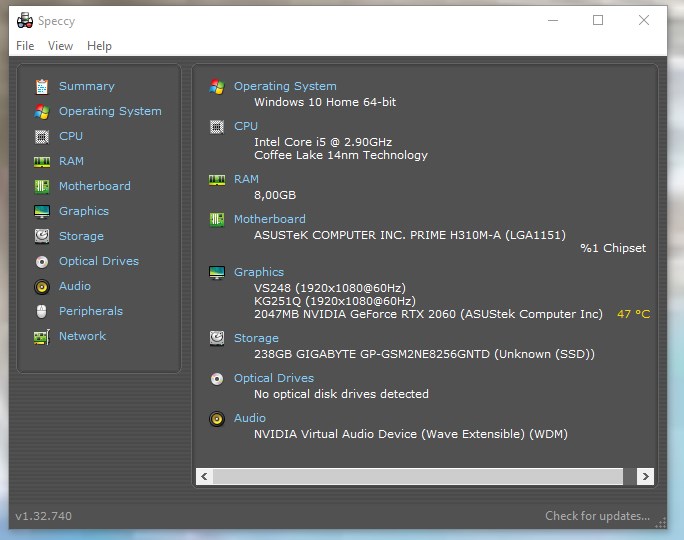Screen dimensions: 684x540
Task: Click the Windows 10 Home 64-bit text
Action: (325, 102)
